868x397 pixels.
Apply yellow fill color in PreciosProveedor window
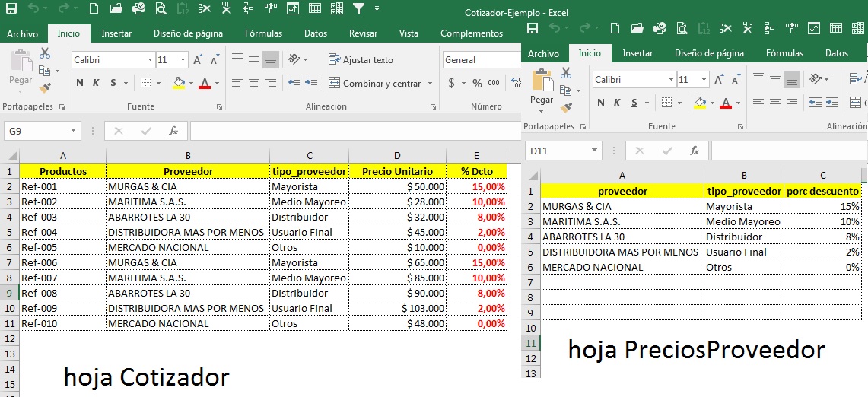pyautogui.click(x=700, y=103)
